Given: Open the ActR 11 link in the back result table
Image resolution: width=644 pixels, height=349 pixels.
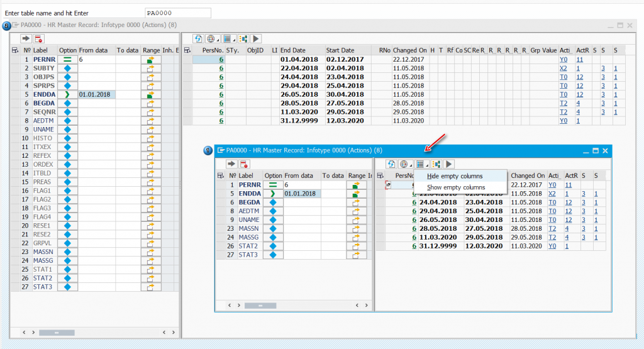Looking at the screenshot, I should [x=579, y=60].
